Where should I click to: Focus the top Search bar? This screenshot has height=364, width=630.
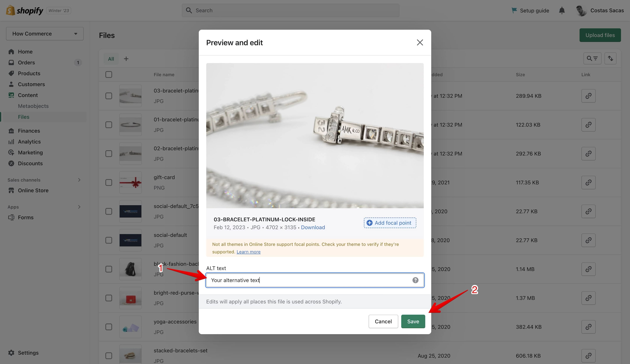pyautogui.click(x=290, y=10)
